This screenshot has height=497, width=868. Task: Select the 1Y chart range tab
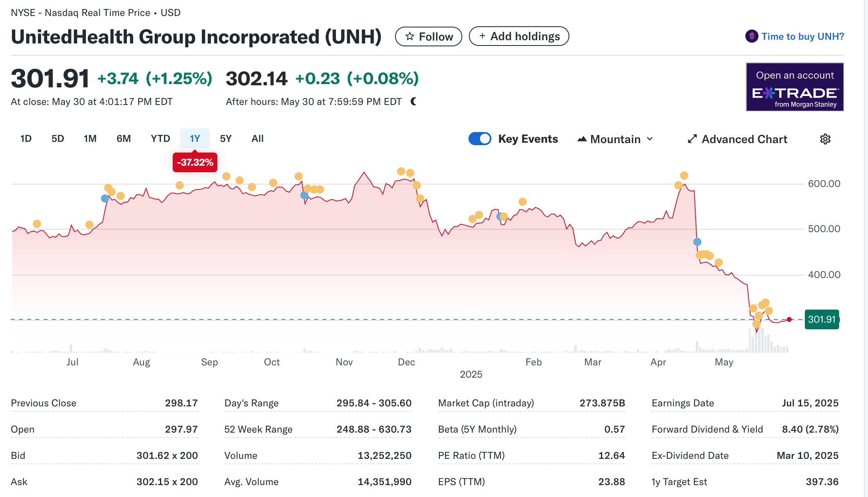click(195, 139)
